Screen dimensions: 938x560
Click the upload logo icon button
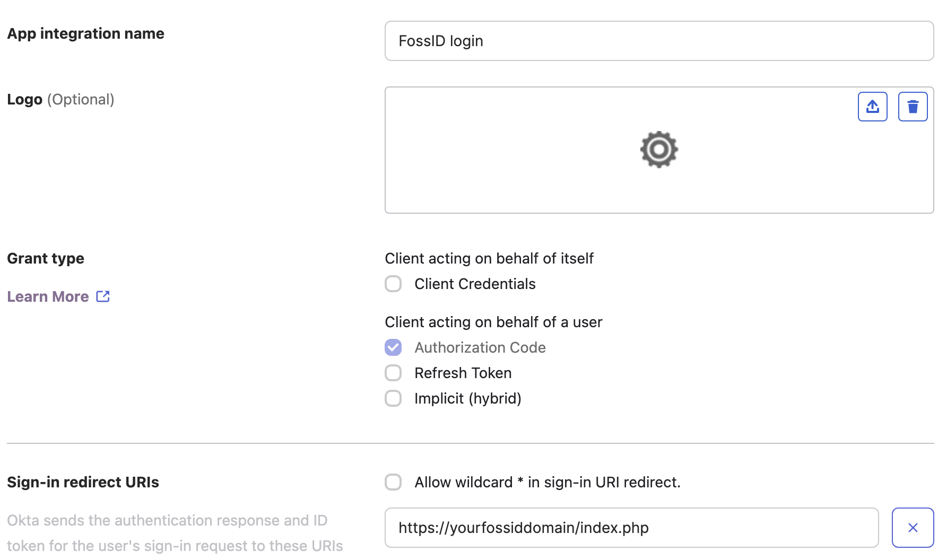tap(872, 107)
